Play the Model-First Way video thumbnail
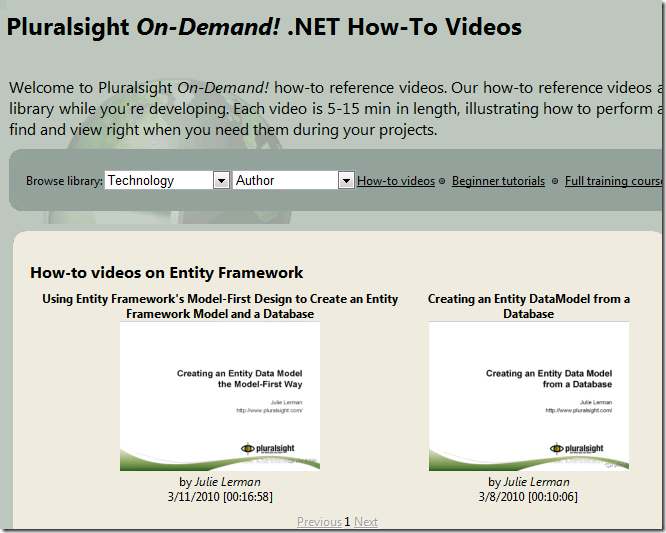The width and height of the screenshot is (666, 533). pos(220,395)
